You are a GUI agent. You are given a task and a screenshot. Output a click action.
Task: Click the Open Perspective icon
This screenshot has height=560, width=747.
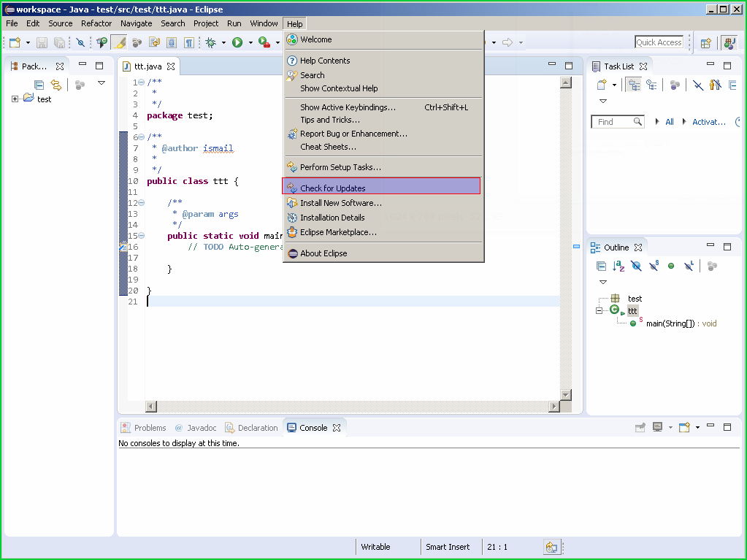pos(705,43)
